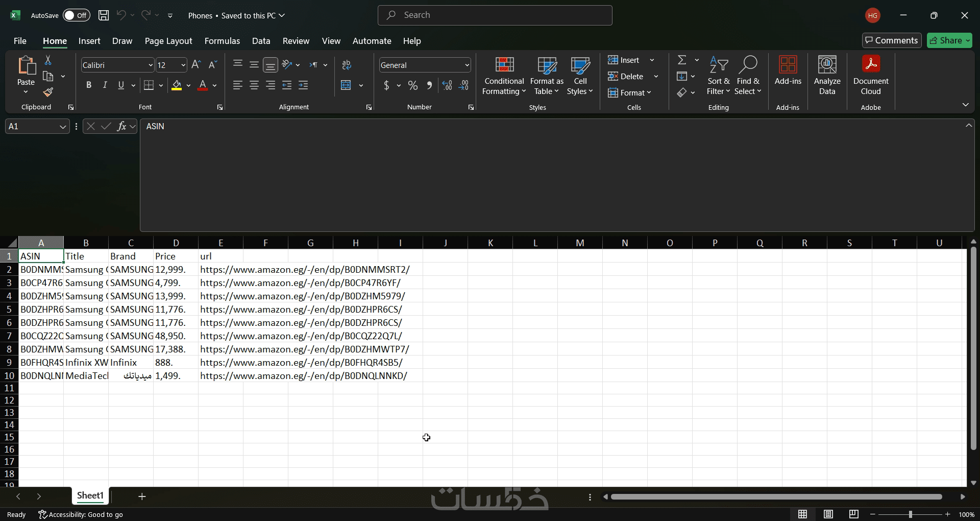The height and width of the screenshot is (521, 980).
Task: Click Format cells button in Cells group
Action: (x=629, y=92)
